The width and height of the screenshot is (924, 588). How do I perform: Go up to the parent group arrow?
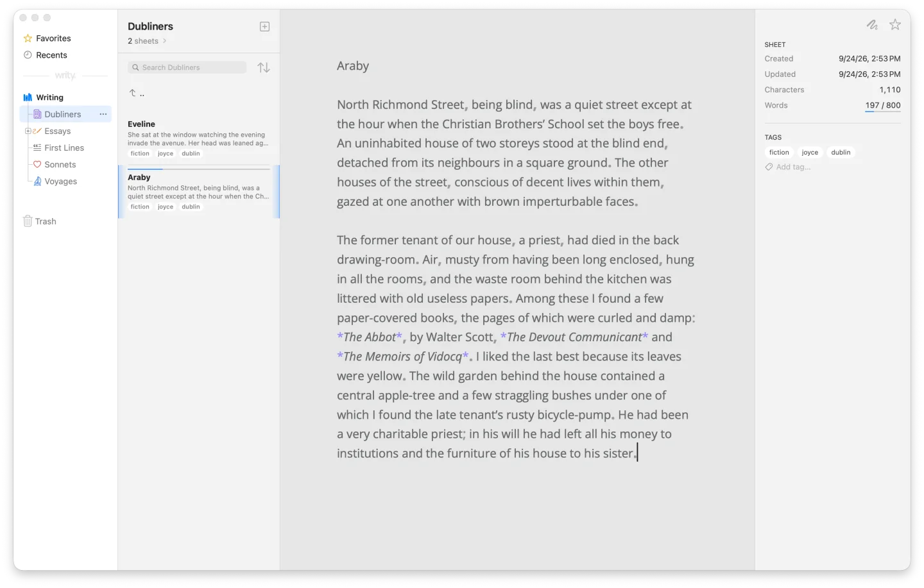pos(133,93)
